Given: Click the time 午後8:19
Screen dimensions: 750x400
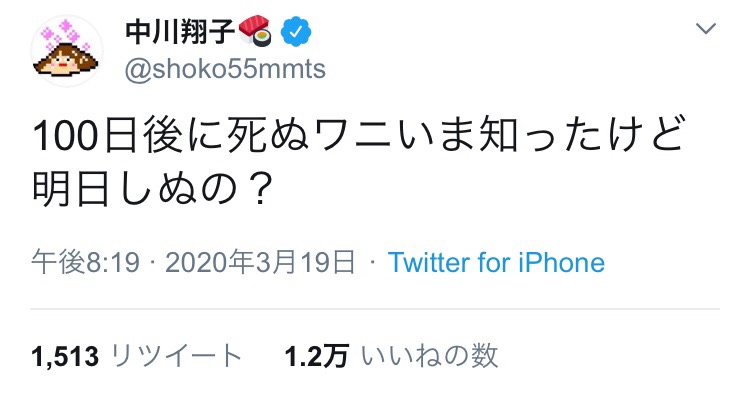Looking at the screenshot, I should [86, 263].
